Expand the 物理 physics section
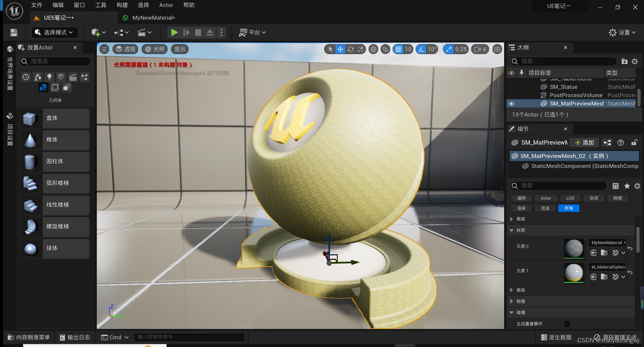644x347 pixels. click(x=511, y=301)
